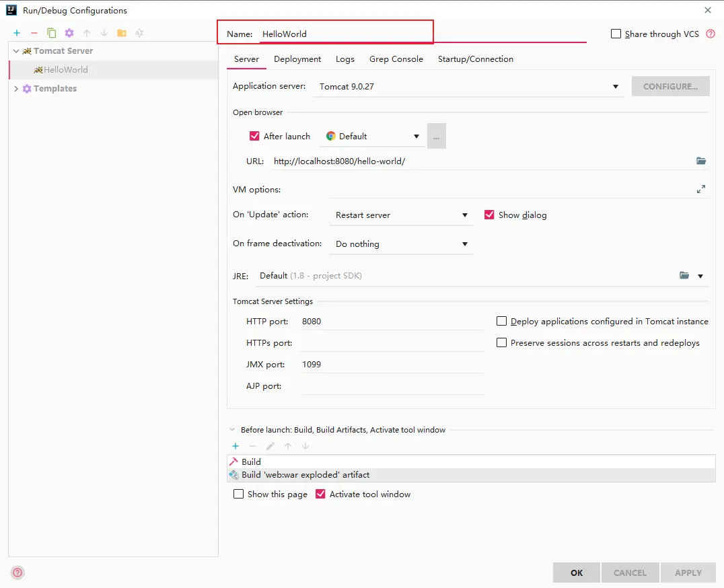724x588 pixels.
Task: Click help icon next to Share through VCS
Action: tap(711, 34)
